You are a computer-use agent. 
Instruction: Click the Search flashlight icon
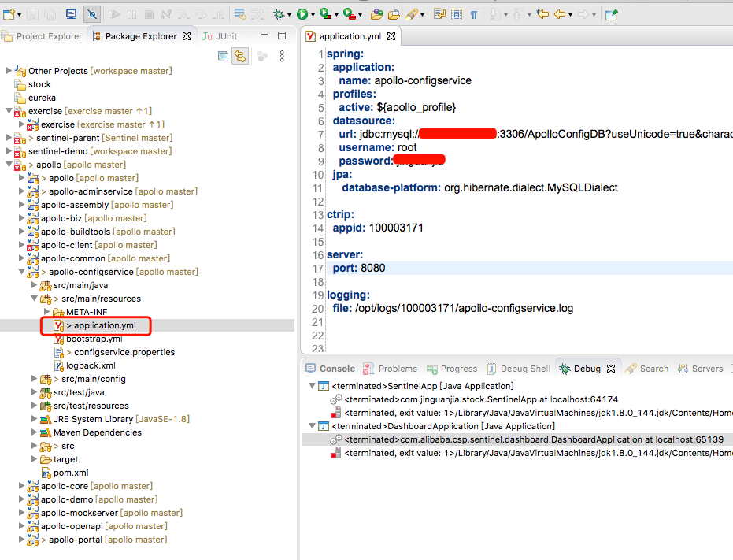(411, 14)
